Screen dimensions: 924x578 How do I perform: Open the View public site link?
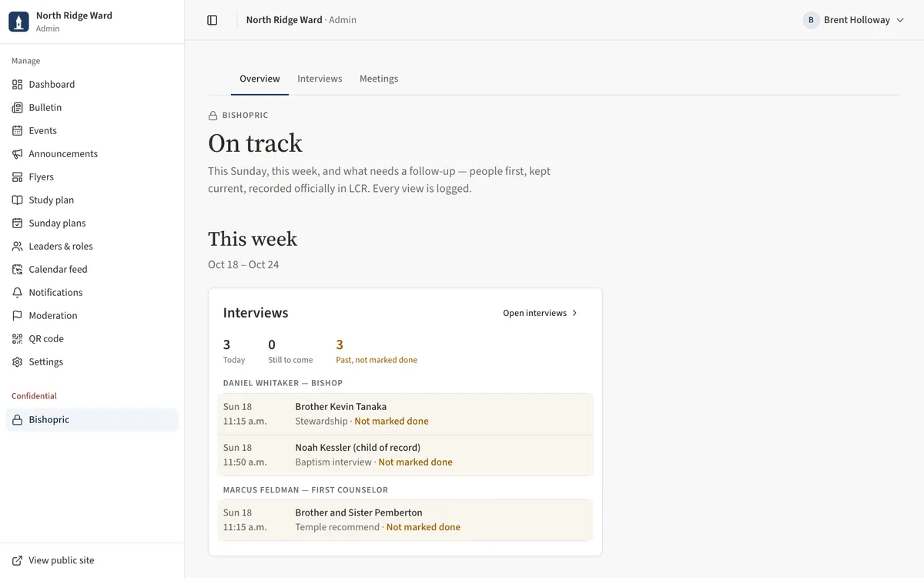pyautogui.click(x=92, y=561)
